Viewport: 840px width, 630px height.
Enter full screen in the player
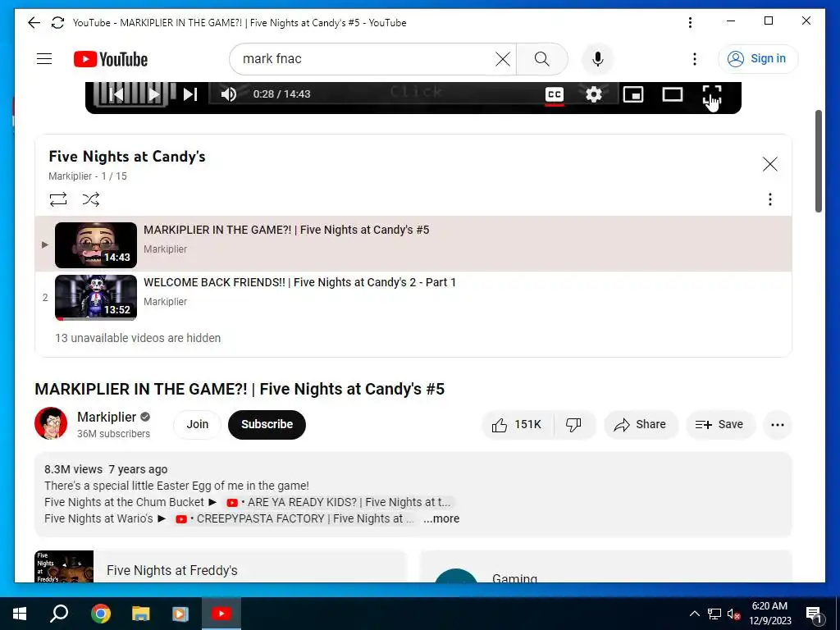[x=712, y=95]
